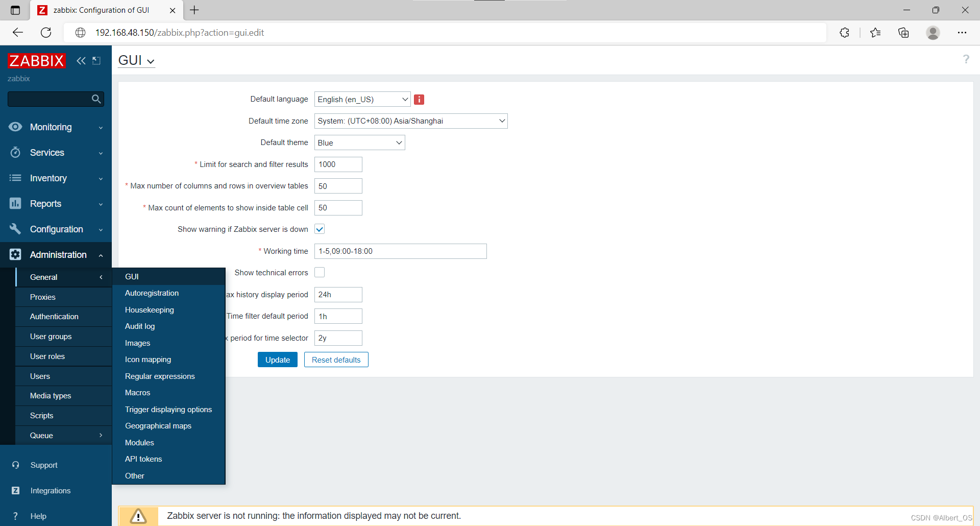
Task: Click the Limit for search results field
Action: (338, 164)
